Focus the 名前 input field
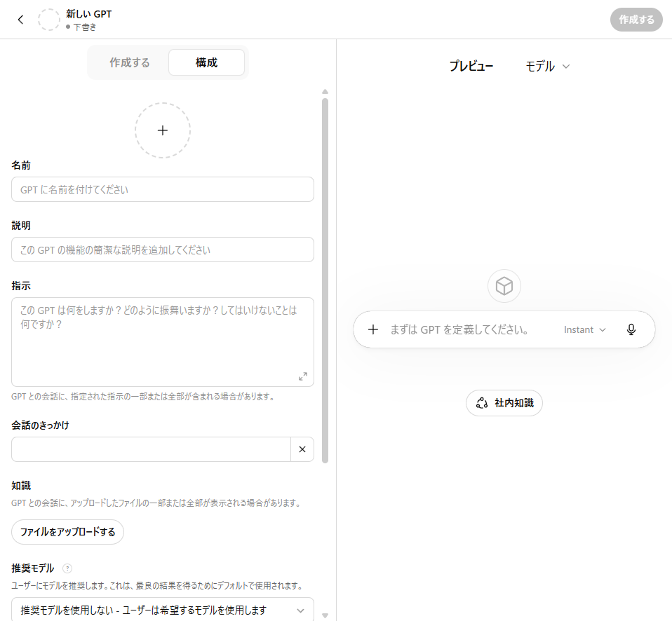672x621 pixels. pos(163,189)
